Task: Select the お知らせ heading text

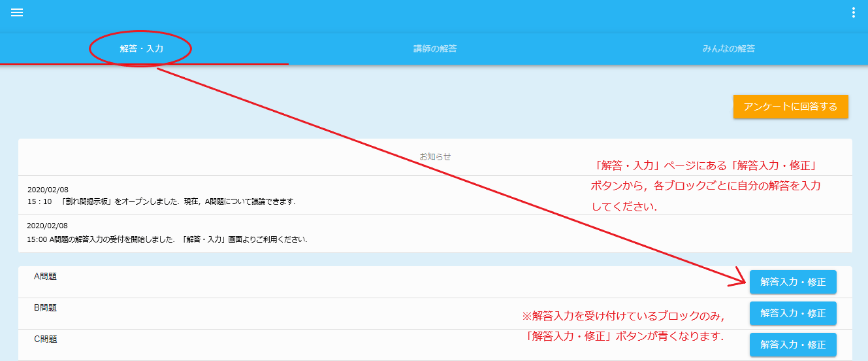Action: [435, 157]
